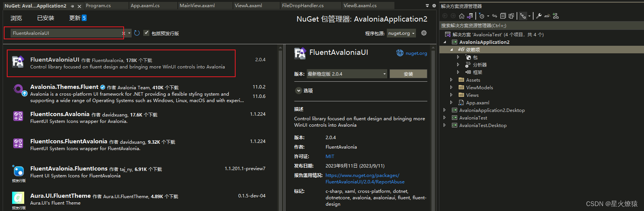Click the FluentIcons.Avalonia package icon

pyautogui.click(x=18, y=116)
